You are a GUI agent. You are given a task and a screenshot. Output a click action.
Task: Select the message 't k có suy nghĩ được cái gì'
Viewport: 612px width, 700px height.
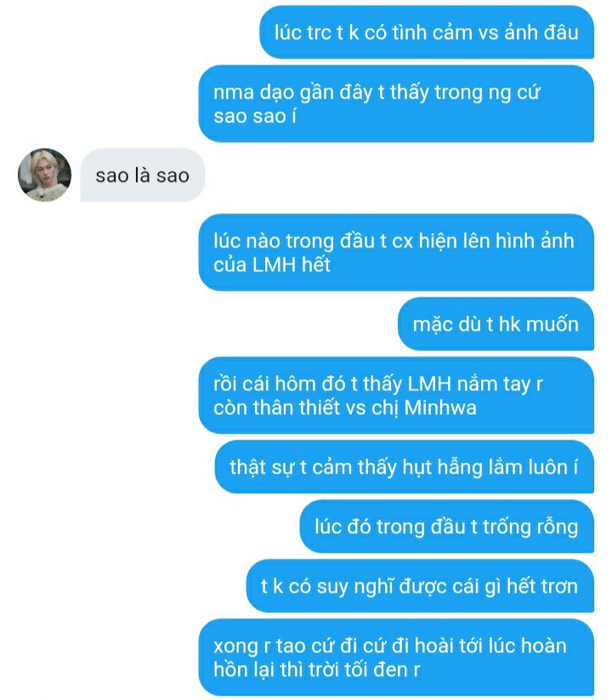click(x=420, y=586)
